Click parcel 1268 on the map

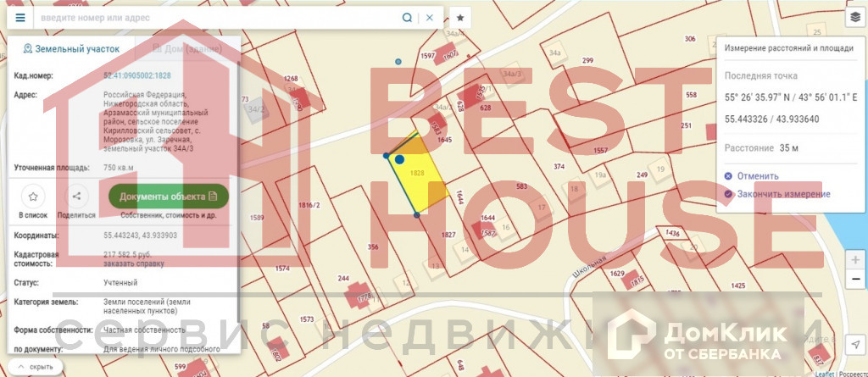click(291, 78)
